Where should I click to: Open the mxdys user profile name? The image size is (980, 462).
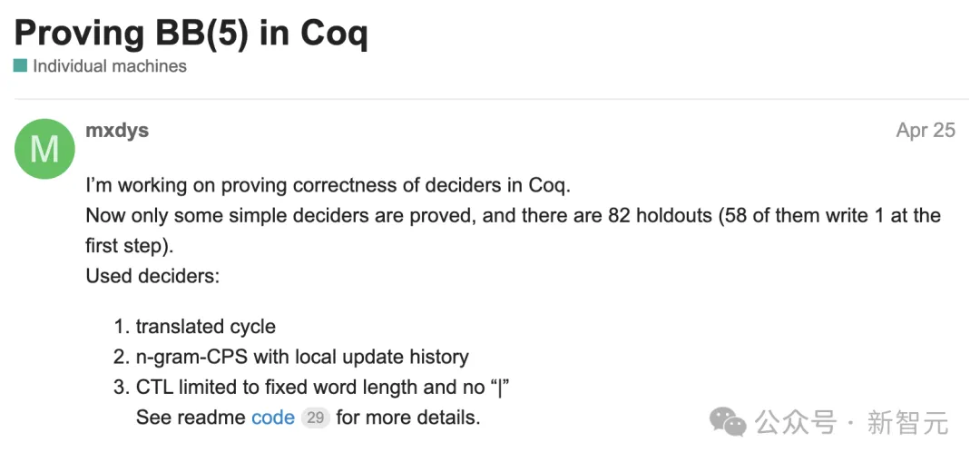[x=117, y=130]
